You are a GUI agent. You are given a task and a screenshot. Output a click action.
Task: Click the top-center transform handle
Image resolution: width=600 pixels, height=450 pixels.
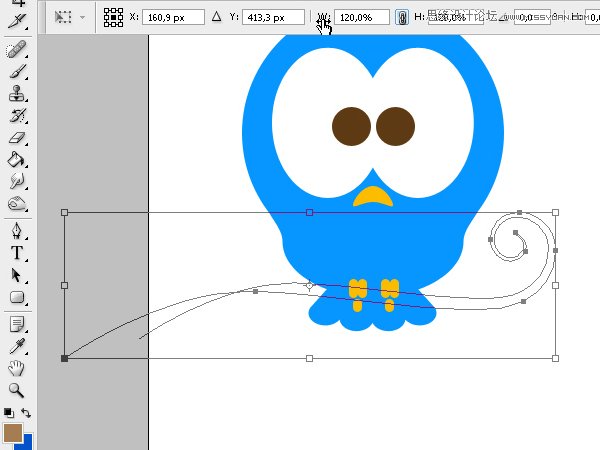[310, 212]
